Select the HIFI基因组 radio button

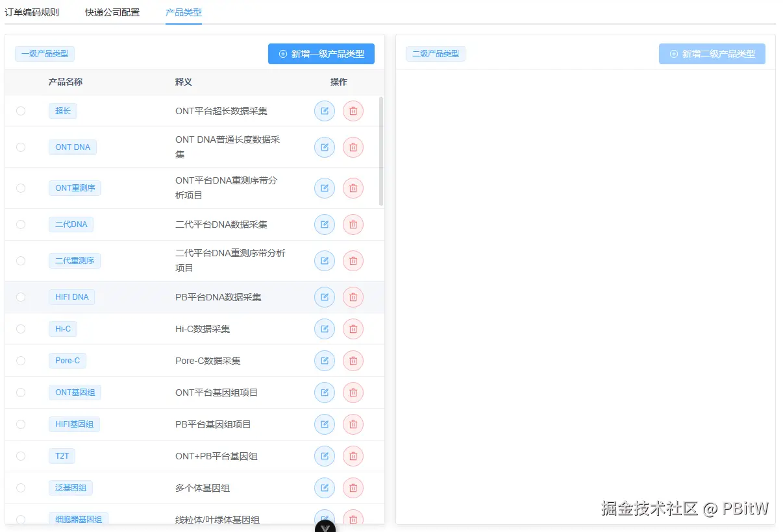[x=21, y=424]
